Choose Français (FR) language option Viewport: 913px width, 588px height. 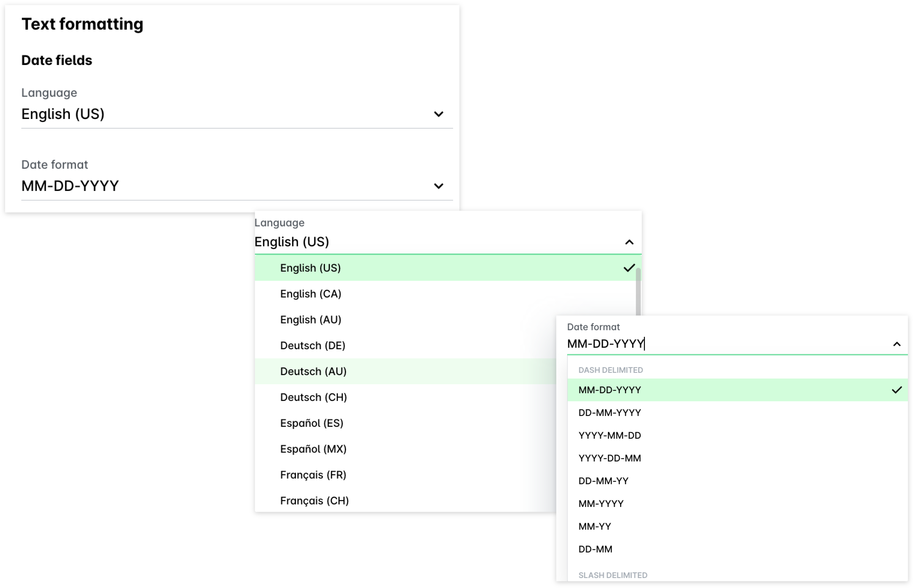point(406,475)
